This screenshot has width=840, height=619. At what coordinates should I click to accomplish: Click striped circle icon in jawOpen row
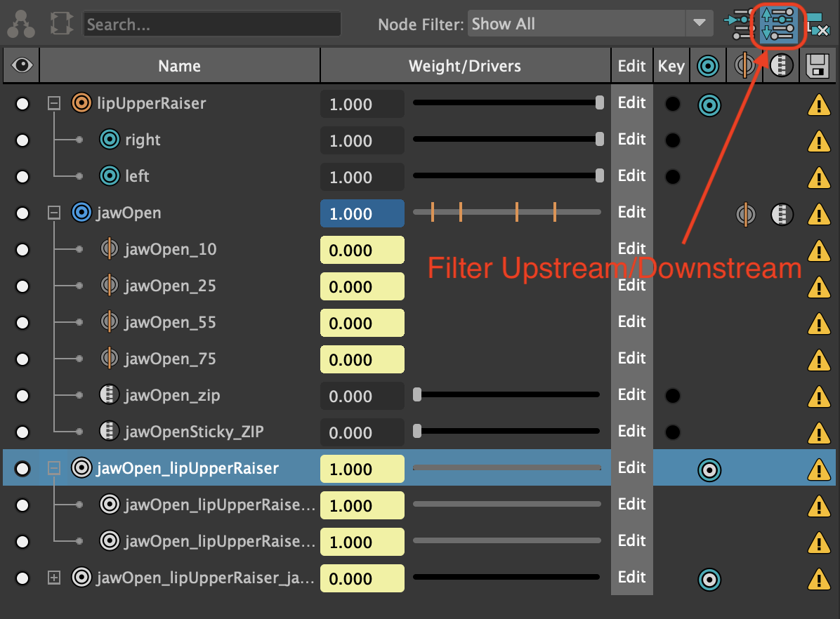click(x=782, y=215)
